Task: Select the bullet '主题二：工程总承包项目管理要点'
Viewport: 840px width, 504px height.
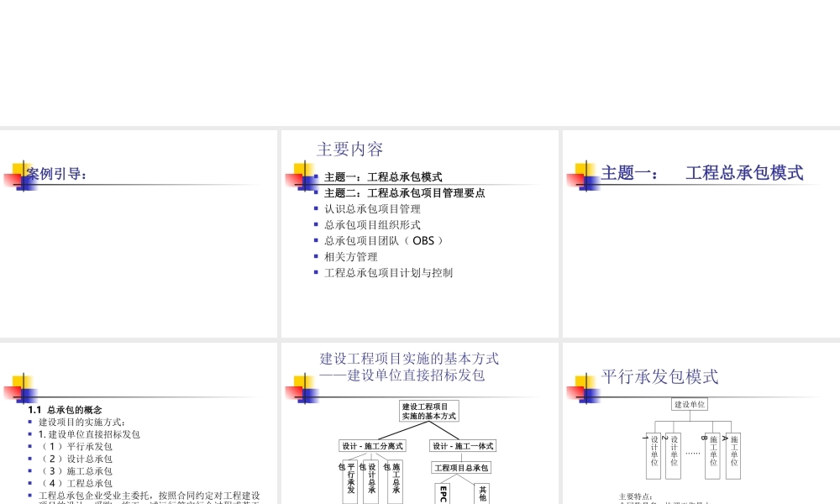Action: point(405,193)
